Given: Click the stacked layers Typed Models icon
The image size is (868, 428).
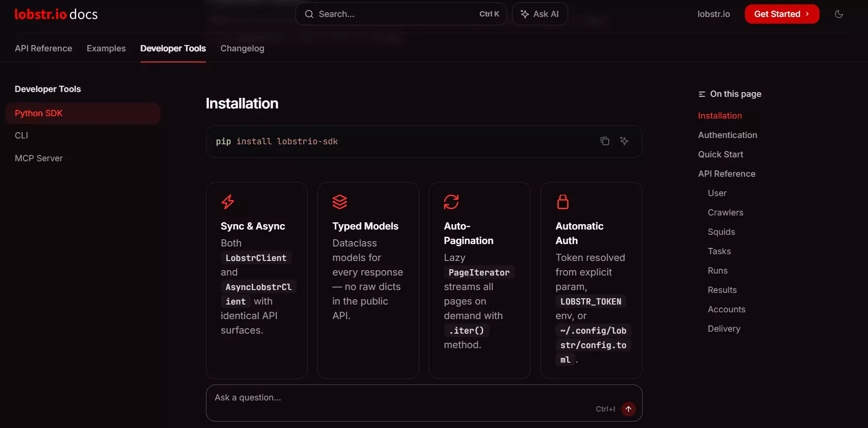Looking at the screenshot, I should (340, 201).
